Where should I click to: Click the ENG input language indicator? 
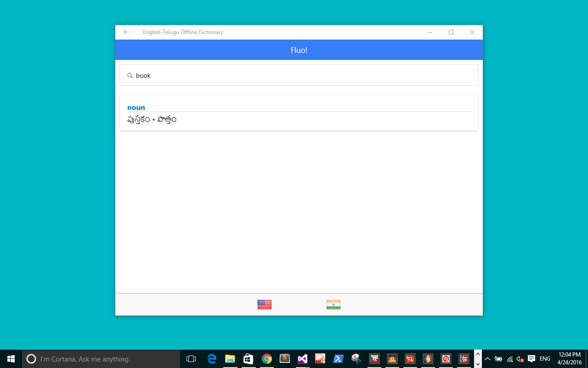(x=545, y=359)
